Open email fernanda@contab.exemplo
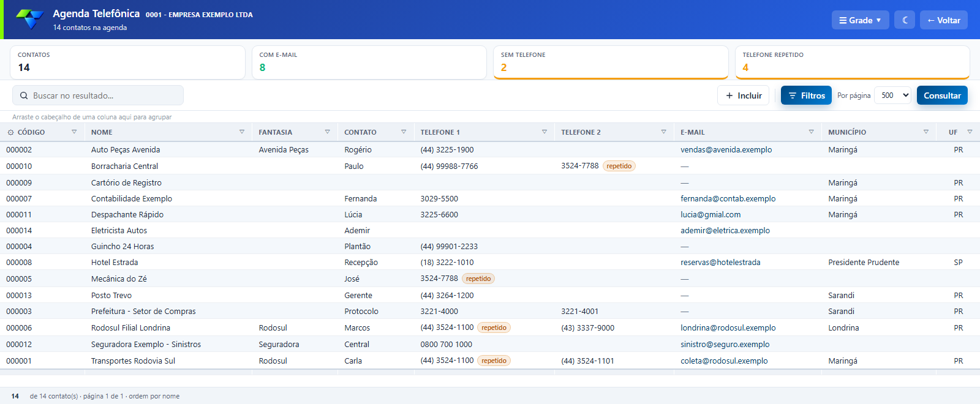Image resolution: width=980 pixels, height=404 pixels. point(728,198)
